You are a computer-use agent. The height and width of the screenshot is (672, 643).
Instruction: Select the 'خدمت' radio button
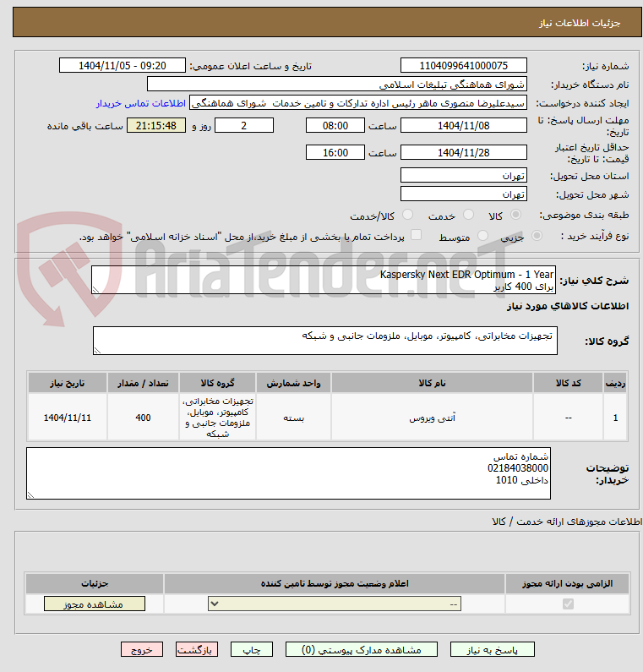click(x=468, y=215)
